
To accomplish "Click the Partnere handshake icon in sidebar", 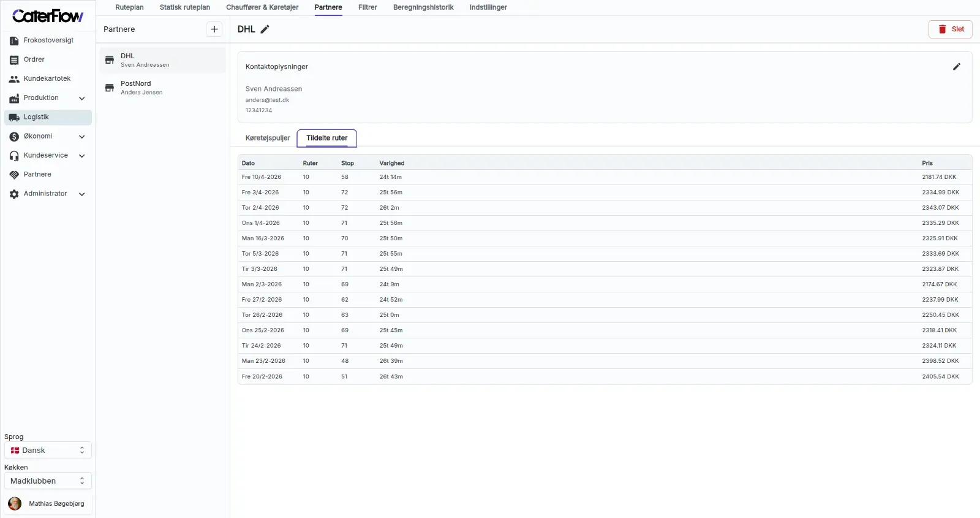I will coord(14,175).
